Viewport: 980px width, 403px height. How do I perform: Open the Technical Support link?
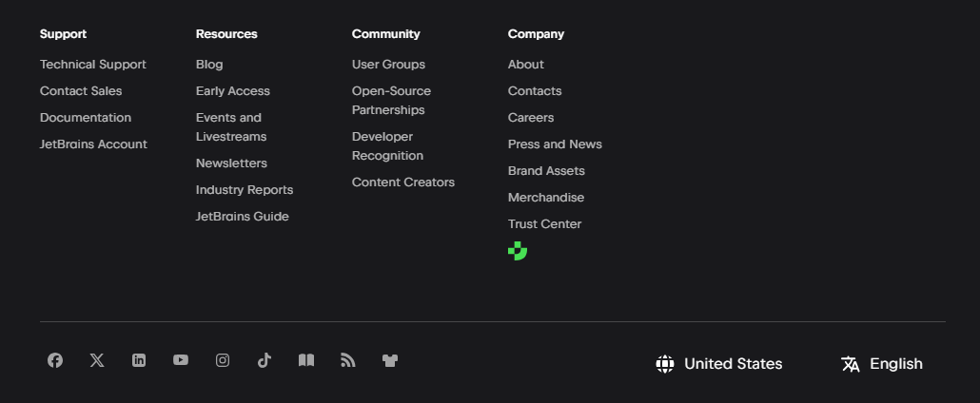pos(93,65)
